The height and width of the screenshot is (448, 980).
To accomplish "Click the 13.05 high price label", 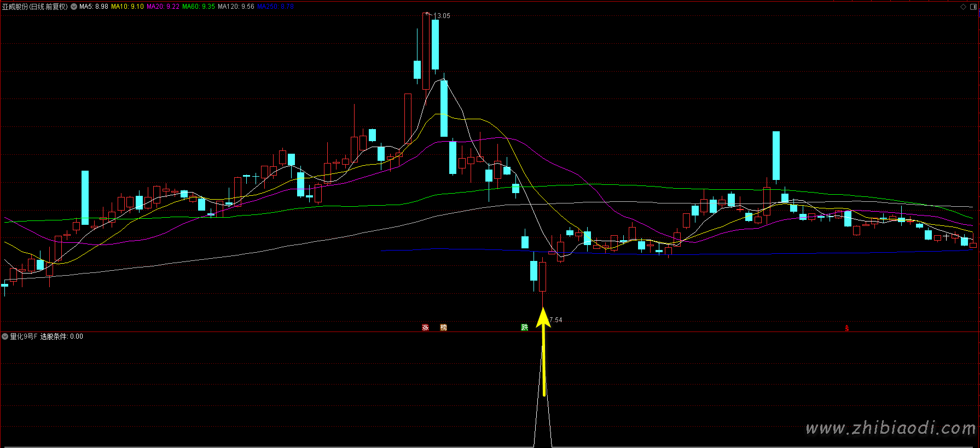I will [x=442, y=16].
